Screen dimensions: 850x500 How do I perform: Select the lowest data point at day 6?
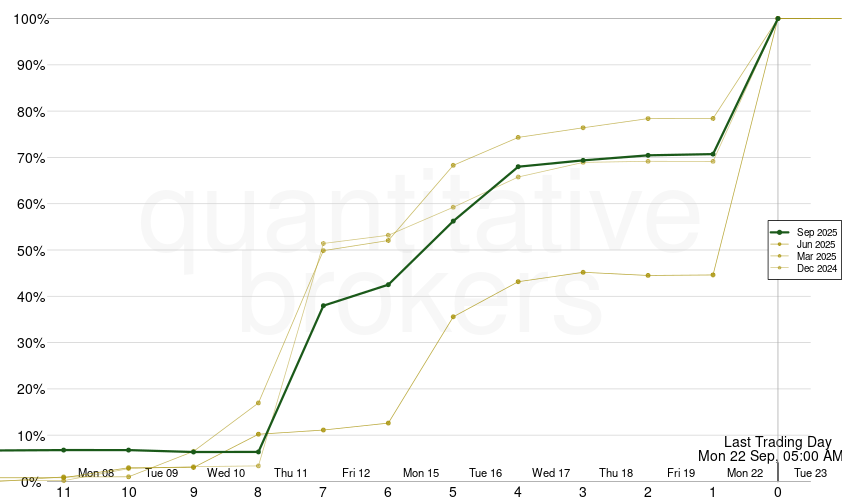388,423
